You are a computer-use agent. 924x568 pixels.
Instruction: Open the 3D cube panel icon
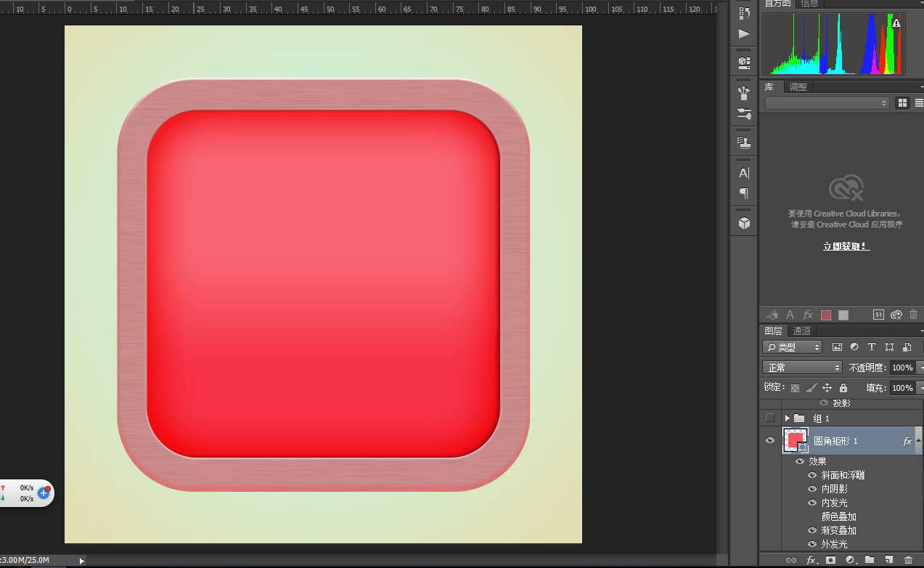click(x=744, y=223)
